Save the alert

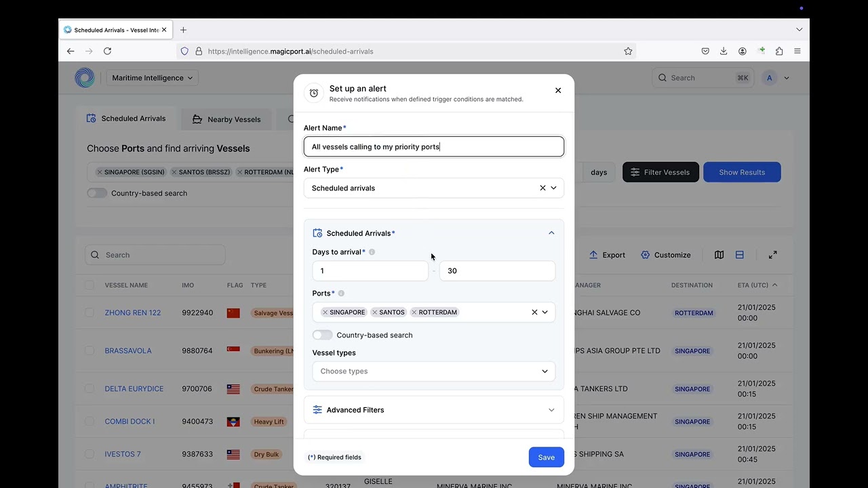pyautogui.click(x=546, y=457)
